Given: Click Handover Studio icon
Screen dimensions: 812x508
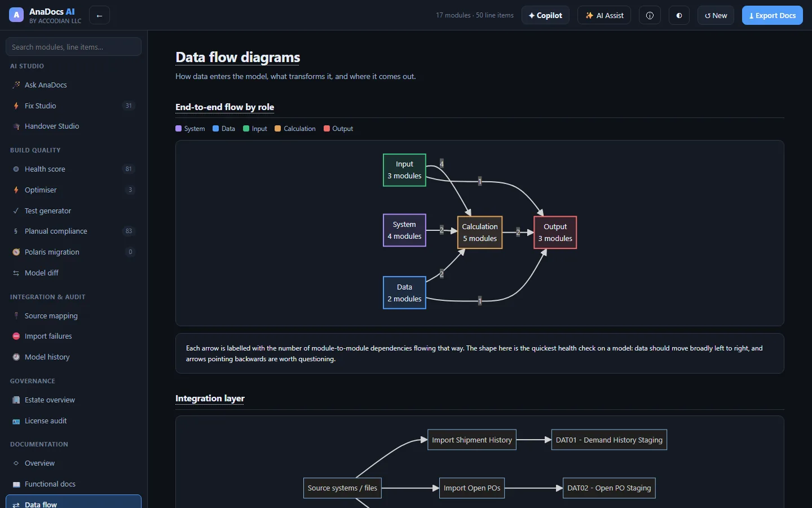Looking at the screenshot, I should [16, 126].
